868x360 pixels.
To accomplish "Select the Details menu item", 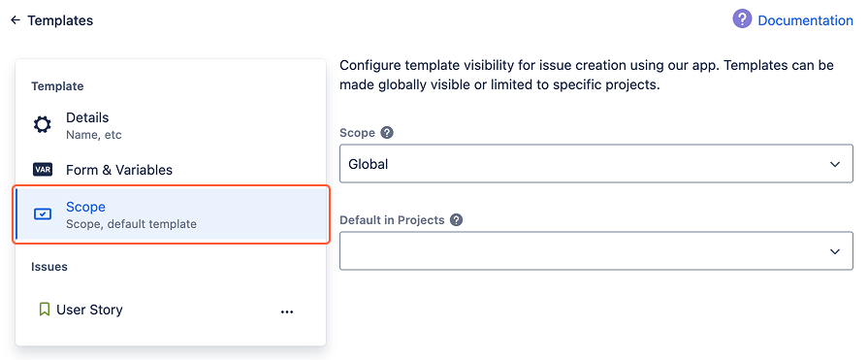I will point(171,126).
